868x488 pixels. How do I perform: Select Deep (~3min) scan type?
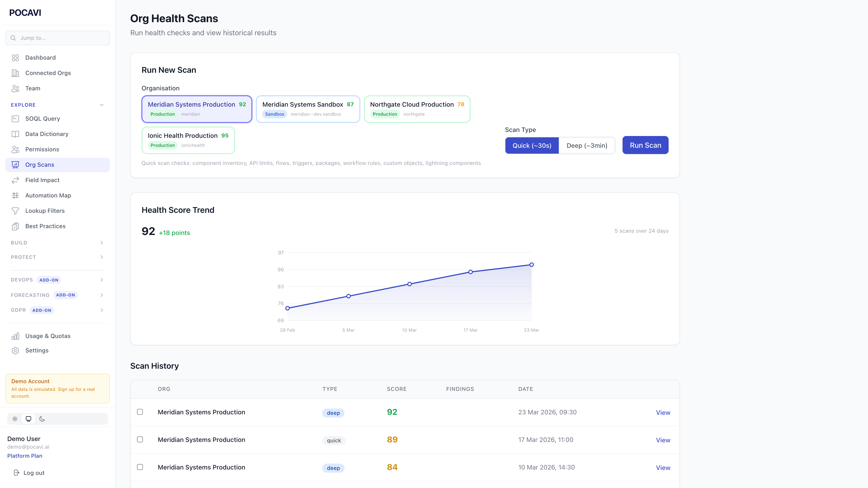(587, 145)
